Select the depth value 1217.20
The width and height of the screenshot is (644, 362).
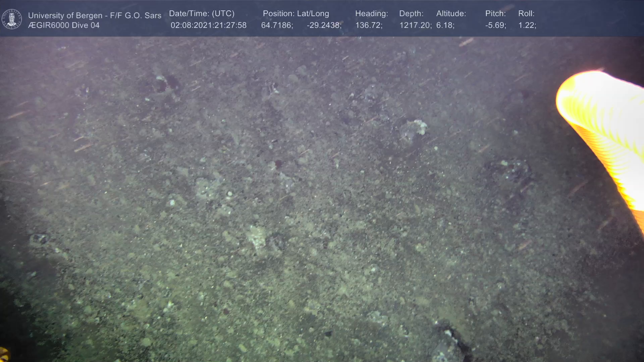[415, 25]
